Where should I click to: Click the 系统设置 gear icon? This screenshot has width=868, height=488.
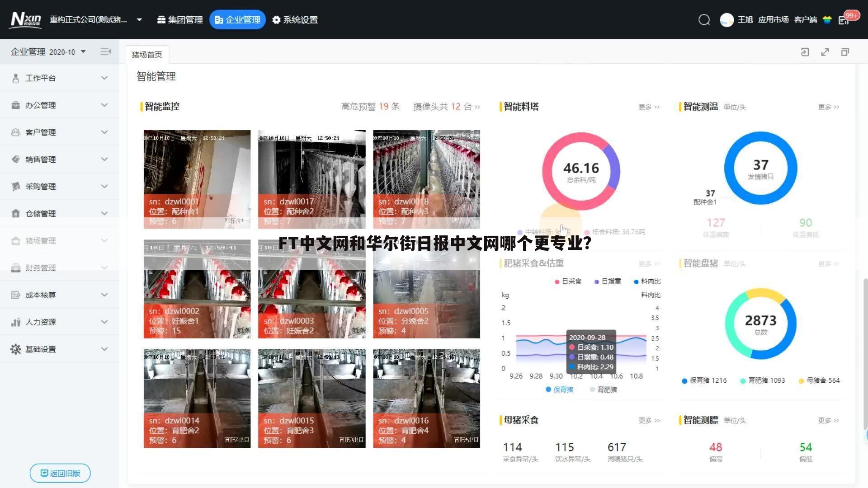(x=276, y=20)
